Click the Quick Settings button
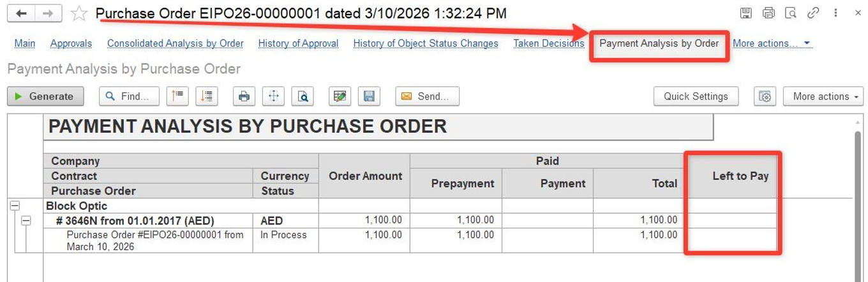The width and height of the screenshot is (868, 282). click(696, 96)
